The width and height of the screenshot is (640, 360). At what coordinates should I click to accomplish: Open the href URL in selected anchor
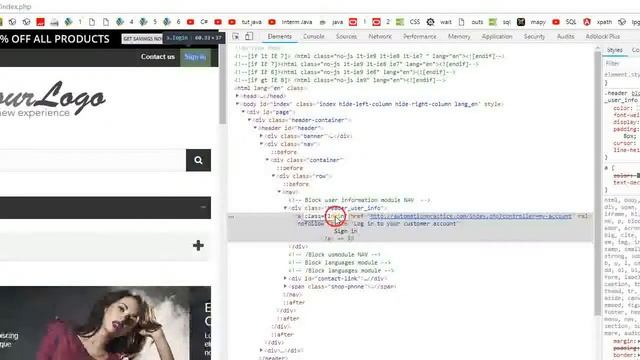pos(470,216)
